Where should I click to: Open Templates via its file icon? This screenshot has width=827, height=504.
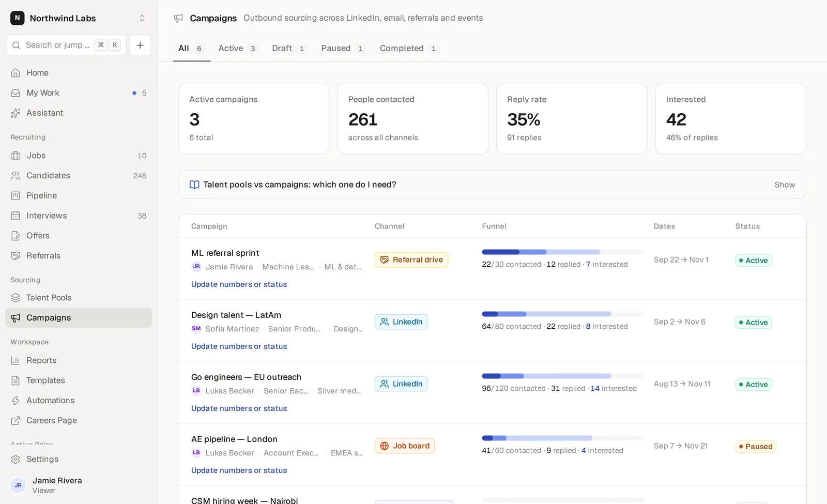pyautogui.click(x=16, y=380)
